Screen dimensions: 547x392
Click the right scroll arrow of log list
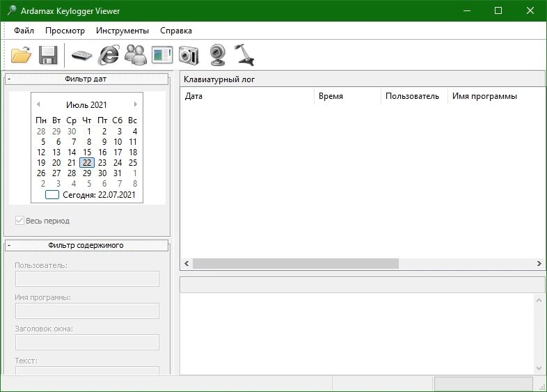coord(539,264)
